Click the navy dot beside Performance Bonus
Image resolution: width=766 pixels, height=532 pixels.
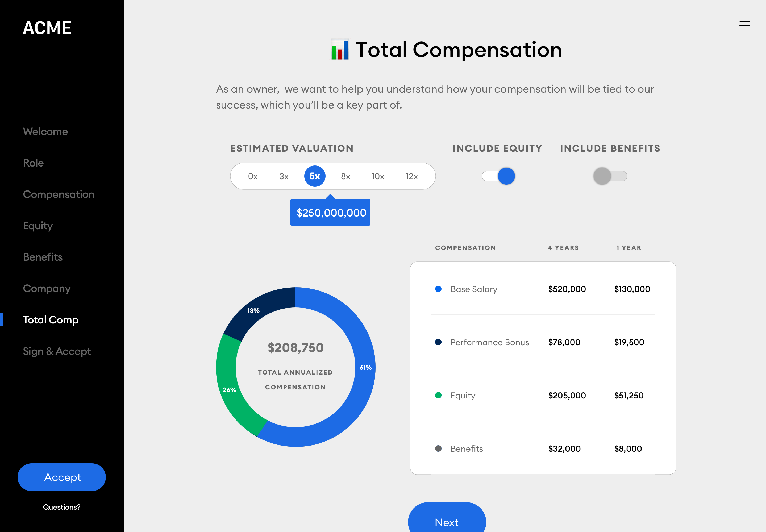point(438,342)
